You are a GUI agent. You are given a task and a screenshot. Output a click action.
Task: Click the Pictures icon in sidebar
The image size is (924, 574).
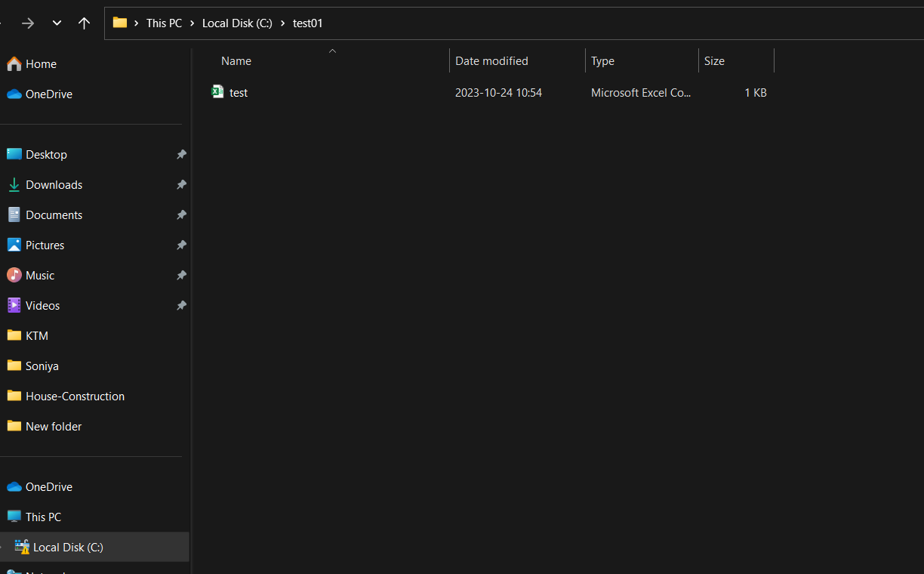tap(14, 245)
